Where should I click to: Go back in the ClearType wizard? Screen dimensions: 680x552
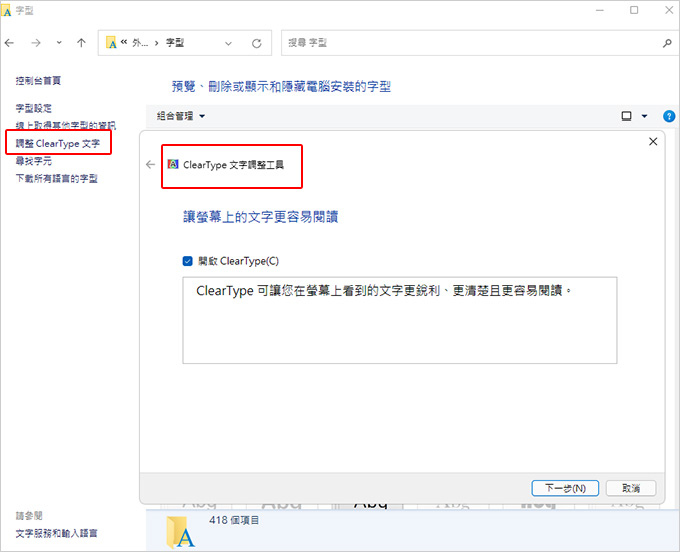click(x=150, y=165)
